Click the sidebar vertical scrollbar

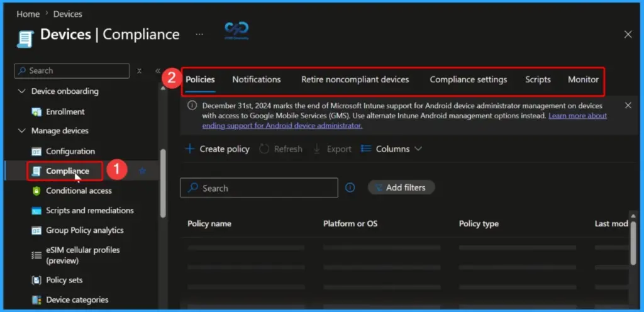(163, 182)
